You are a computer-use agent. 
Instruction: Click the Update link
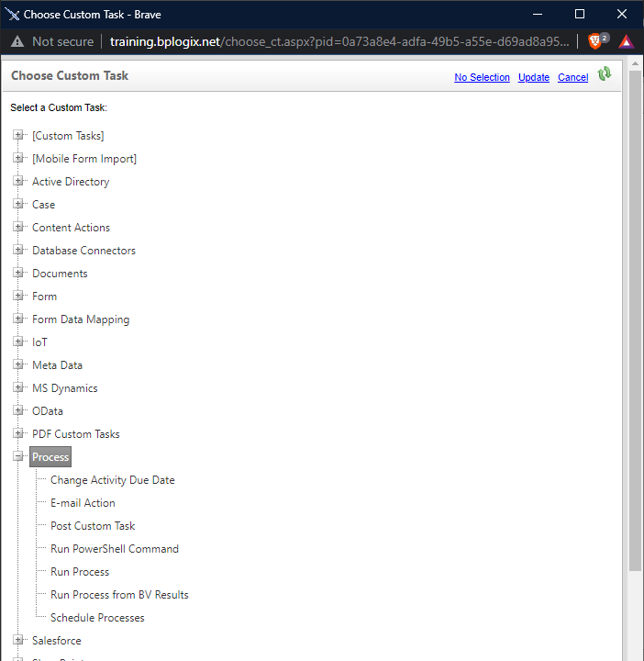(534, 77)
